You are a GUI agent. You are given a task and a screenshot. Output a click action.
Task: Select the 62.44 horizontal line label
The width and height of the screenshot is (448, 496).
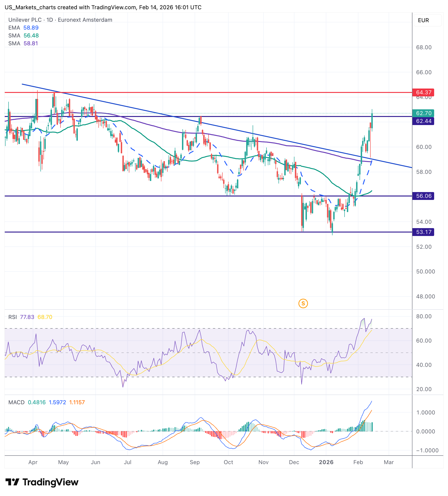click(423, 121)
